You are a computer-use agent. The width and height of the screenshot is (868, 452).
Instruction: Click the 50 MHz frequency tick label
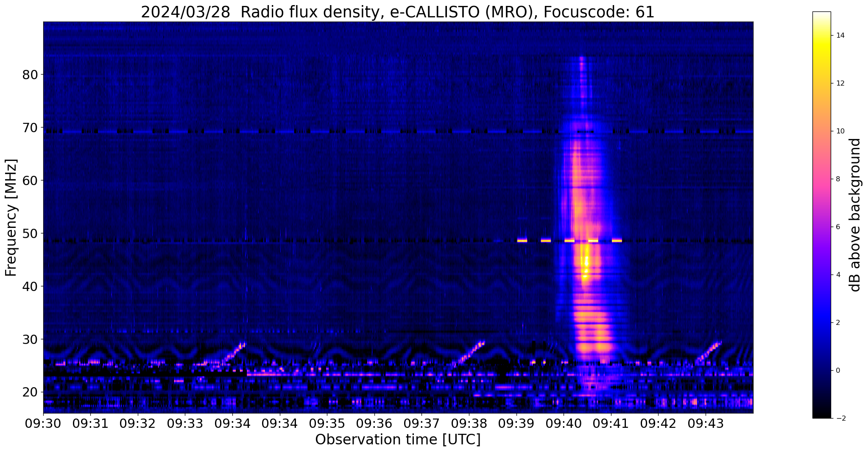(30, 233)
